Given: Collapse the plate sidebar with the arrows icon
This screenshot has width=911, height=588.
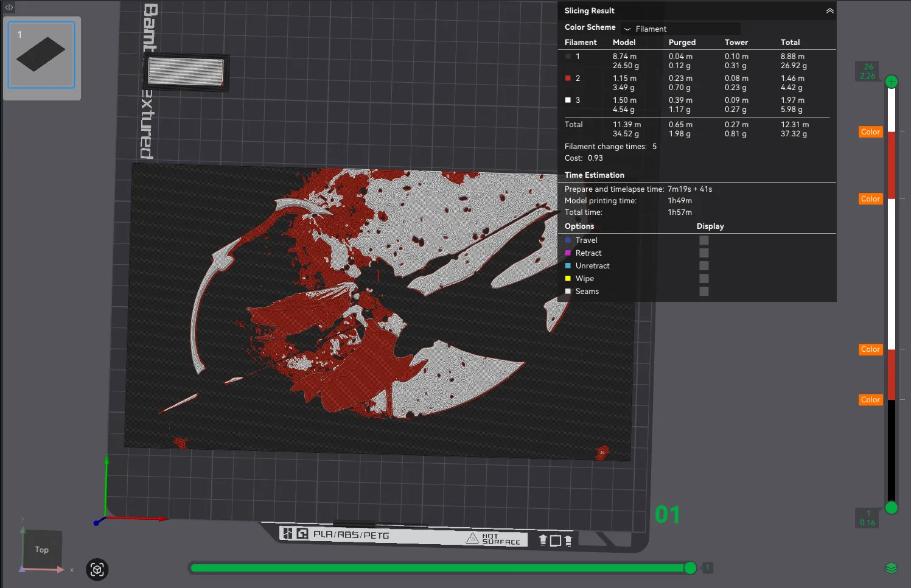Looking at the screenshot, I should tap(9, 7).
